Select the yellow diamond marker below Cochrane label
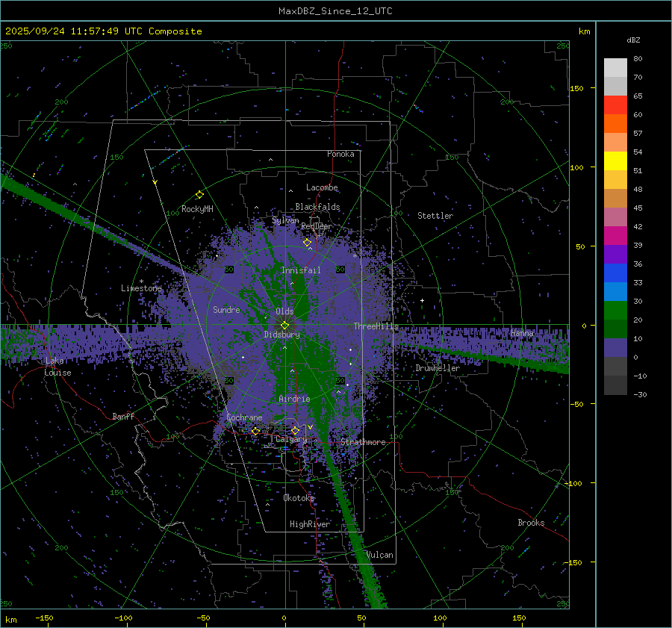This screenshot has height=628, width=672. (x=255, y=431)
